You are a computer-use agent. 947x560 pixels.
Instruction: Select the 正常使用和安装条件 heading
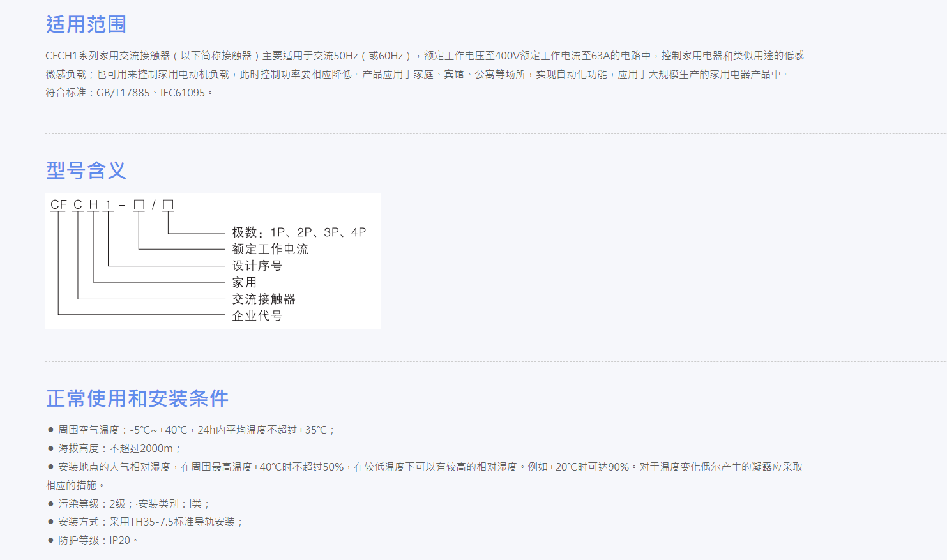coord(137,398)
